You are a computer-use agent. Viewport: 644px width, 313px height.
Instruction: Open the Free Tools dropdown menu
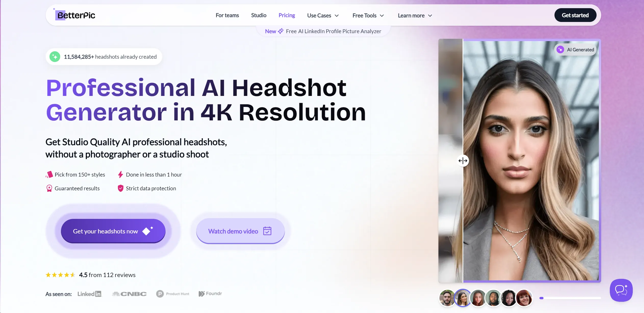(x=368, y=16)
